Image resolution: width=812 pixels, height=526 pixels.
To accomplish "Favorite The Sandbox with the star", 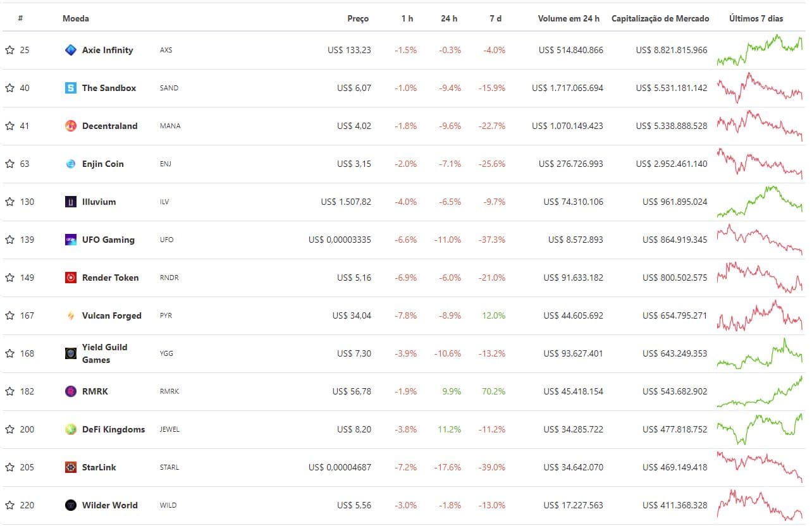I will click(9, 88).
